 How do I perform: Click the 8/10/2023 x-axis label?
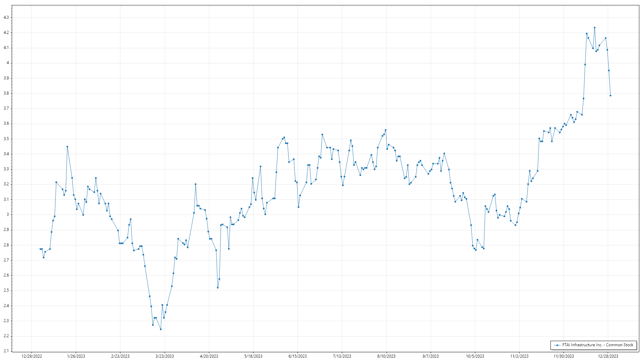point(386,356)
